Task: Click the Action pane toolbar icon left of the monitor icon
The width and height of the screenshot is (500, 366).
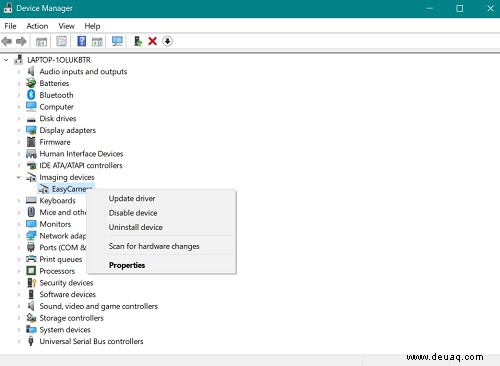Action: [97, 42]
